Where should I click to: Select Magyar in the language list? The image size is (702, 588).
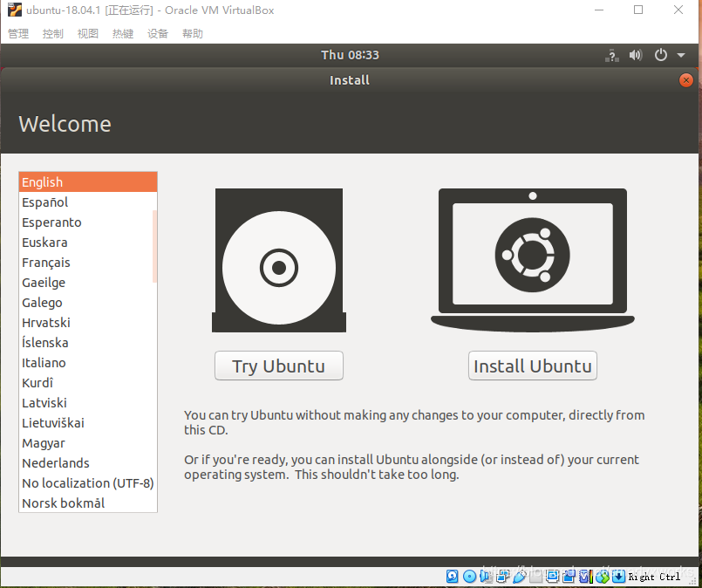[88, 443]
